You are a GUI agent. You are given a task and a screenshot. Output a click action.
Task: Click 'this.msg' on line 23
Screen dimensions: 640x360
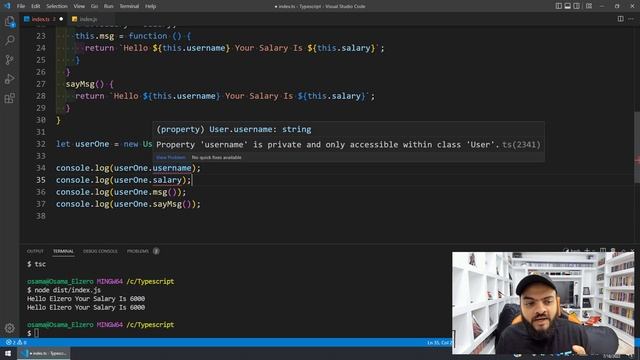coord(95,36)
